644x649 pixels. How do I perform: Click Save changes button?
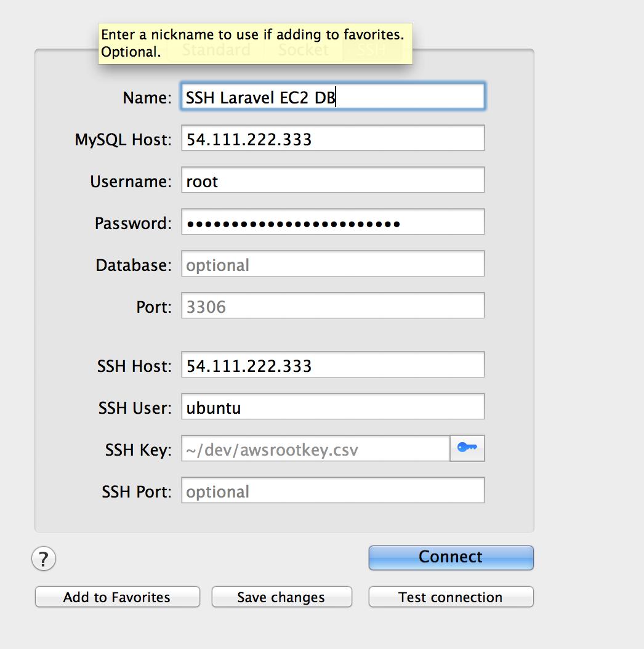(281, 597)
